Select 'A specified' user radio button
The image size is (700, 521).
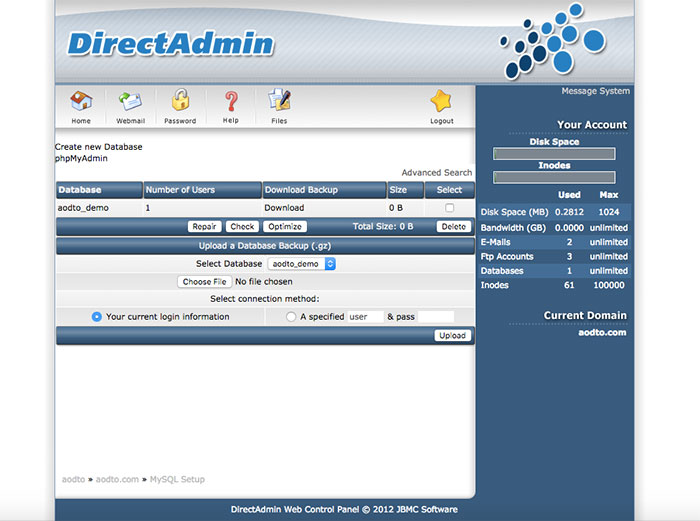point(291,317)
